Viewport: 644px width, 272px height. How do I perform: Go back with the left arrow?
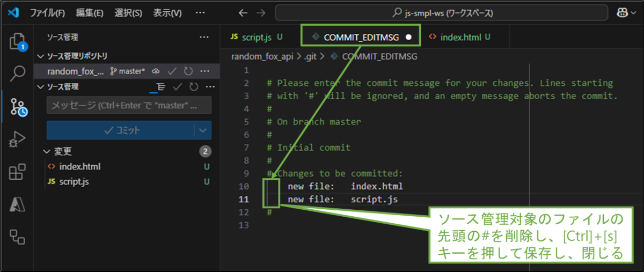pyautogui.click(x=243, y=13)
